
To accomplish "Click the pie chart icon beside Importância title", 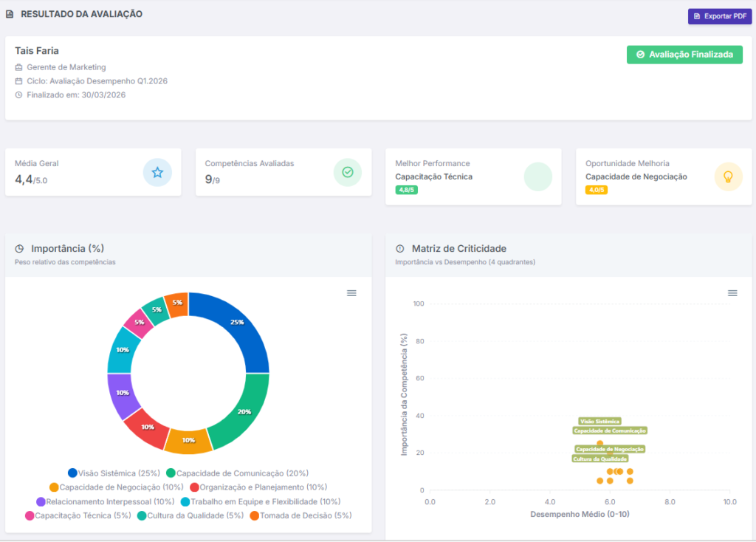I will pos(20,249).
